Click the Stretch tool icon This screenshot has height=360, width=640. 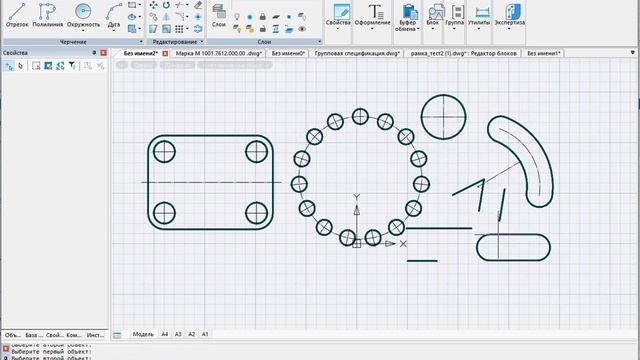[x=153, y=29]
